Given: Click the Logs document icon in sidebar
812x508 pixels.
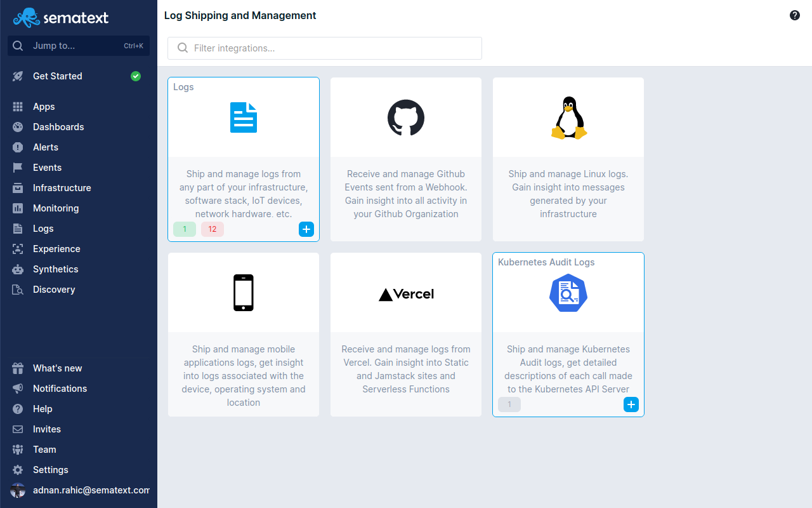Looking at the screenshot, I should (x=18, y=229).
